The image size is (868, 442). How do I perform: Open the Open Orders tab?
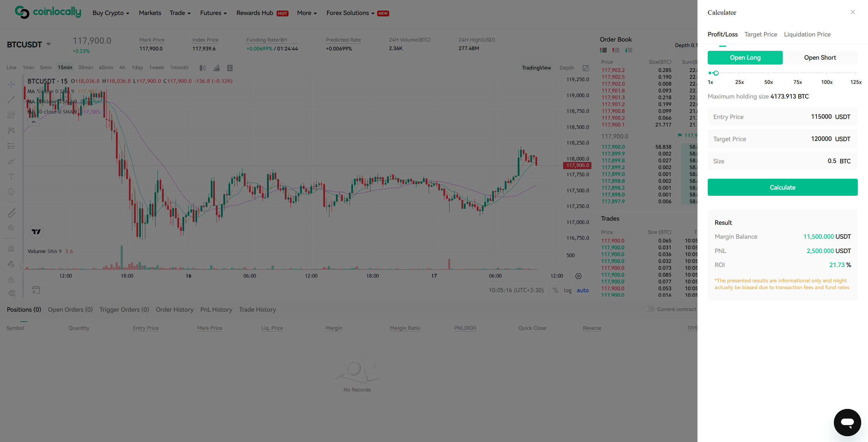(70, 310)
